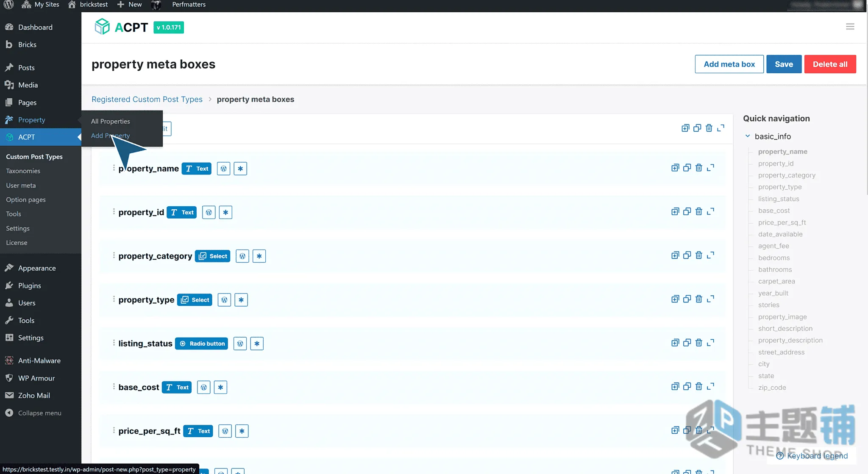
Task: Expand the property_category field panel
Action: coord(711,255)
